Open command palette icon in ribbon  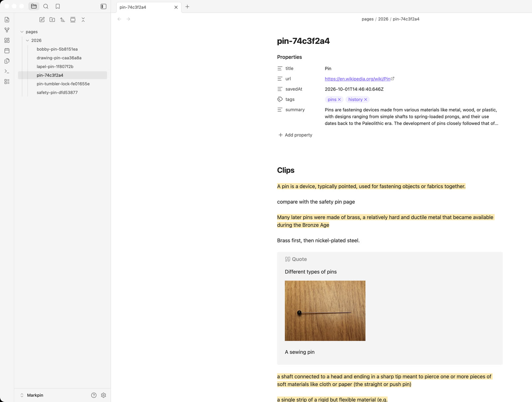click(x=7, y=71)
